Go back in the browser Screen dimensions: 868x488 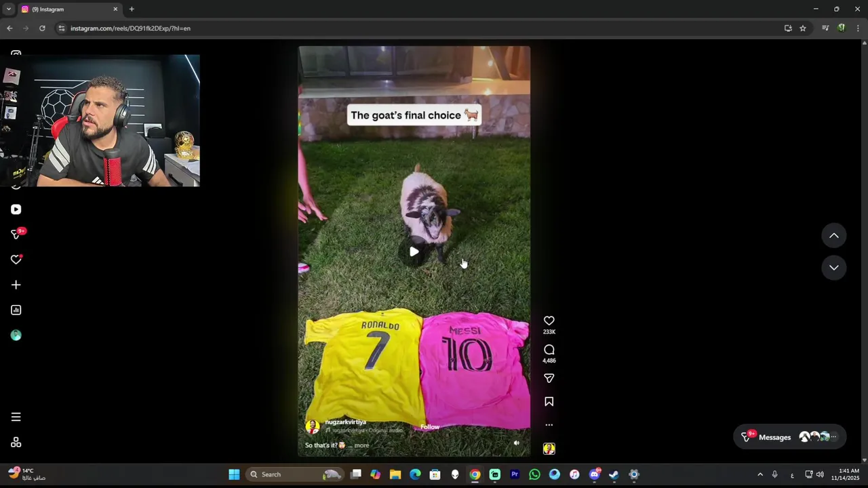pos(9,28)
